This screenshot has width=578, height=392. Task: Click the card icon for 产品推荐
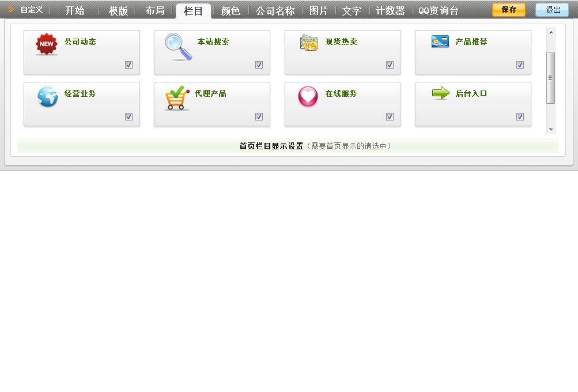(440, 42)
